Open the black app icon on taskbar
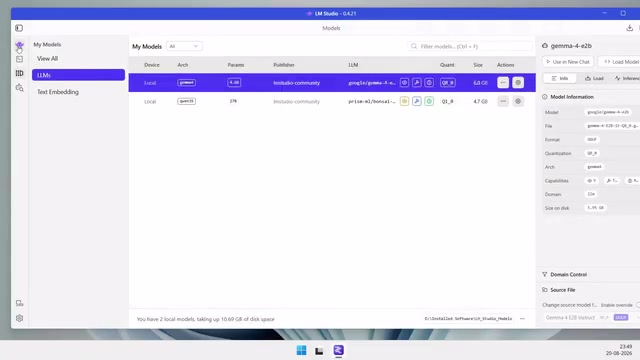 (319, 351)
